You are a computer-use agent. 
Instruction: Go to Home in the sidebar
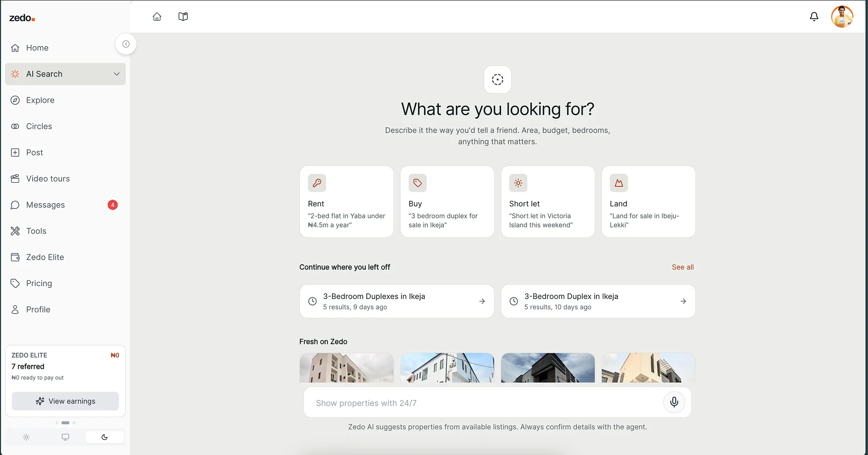(x=65, y=48)
